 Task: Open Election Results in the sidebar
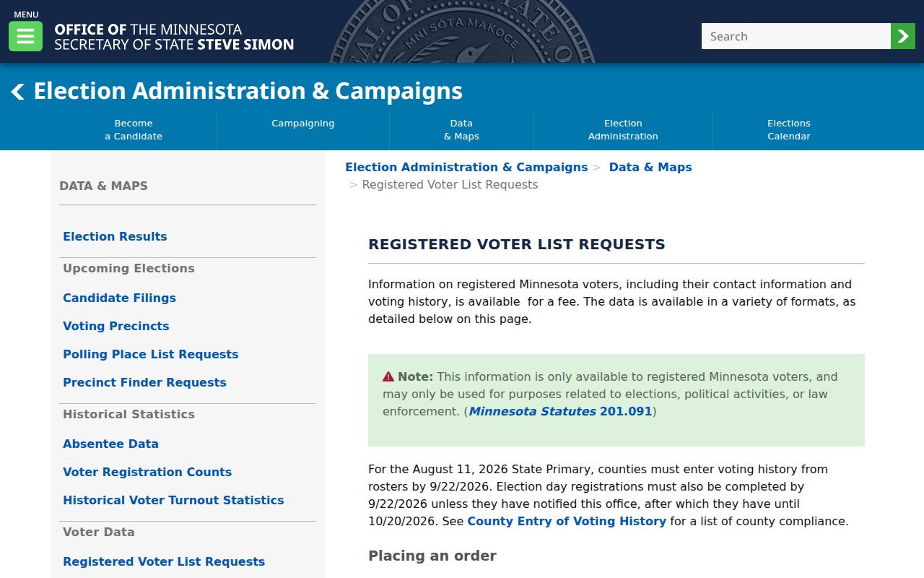tap(115, 236)
